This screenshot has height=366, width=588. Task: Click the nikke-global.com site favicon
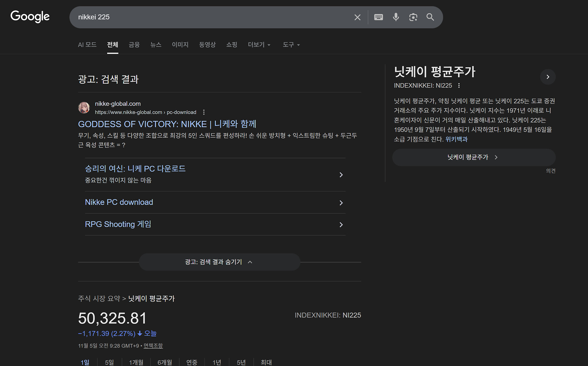click(84, 108)
